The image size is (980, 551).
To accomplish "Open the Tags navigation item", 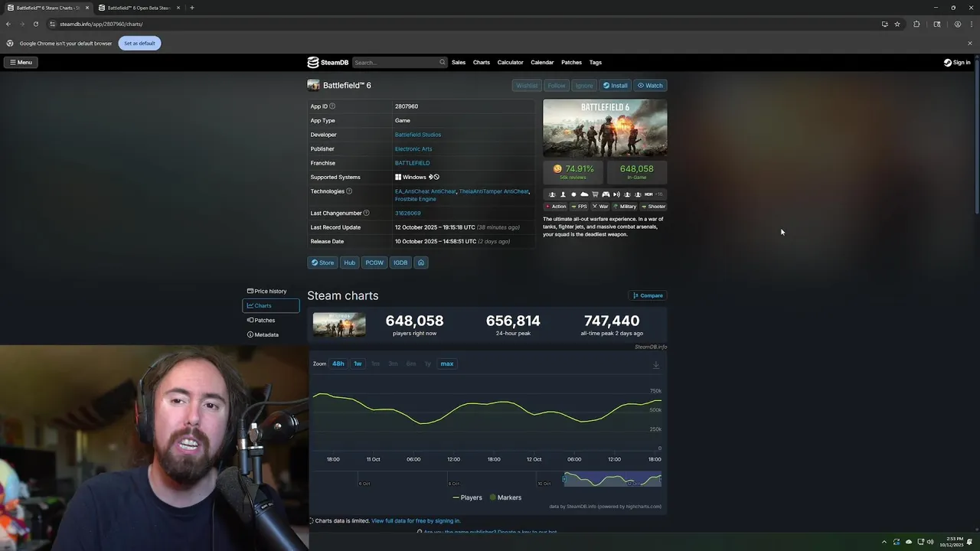I will click(x=596, y=62).
